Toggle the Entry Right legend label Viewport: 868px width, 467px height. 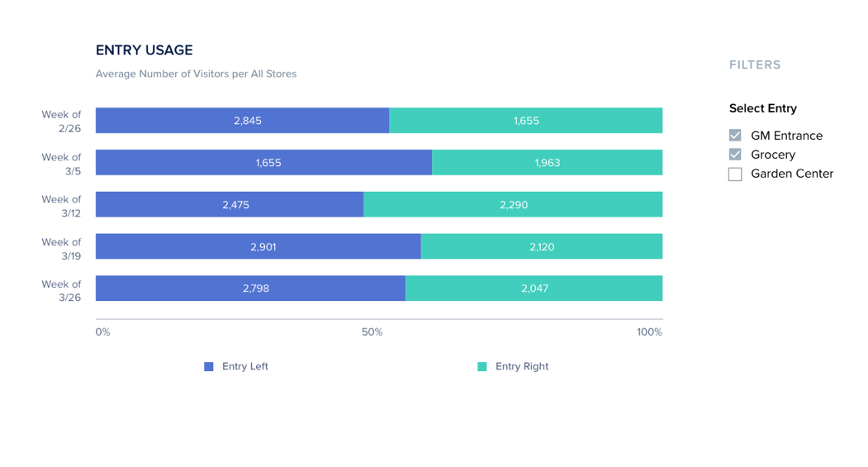[x=522, y=367]
